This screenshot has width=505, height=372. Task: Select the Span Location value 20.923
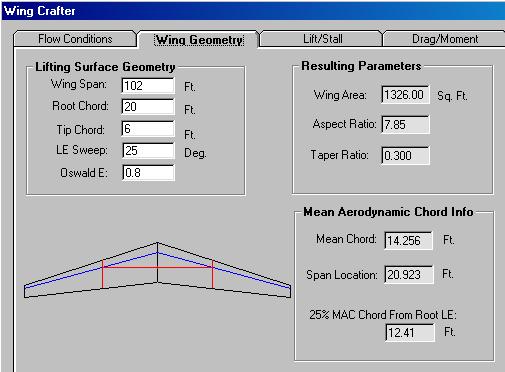click(409, 275)
